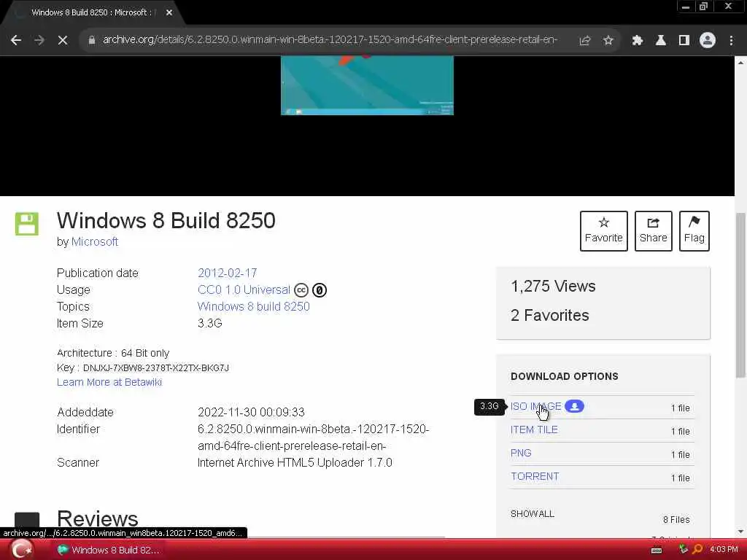Viewport: 747px width, 560px height.
Task: Close the Windows 8 Build 8250 tab
Action: [x=169, y=13]
